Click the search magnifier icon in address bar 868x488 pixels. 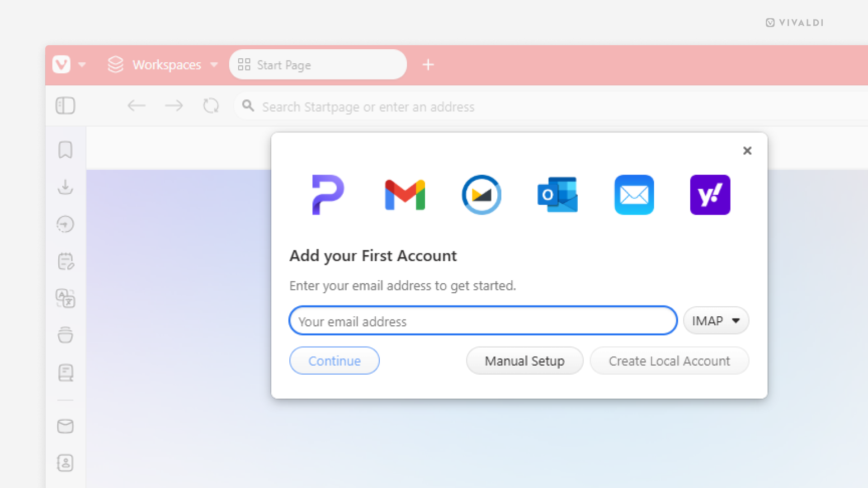[248, 106]
